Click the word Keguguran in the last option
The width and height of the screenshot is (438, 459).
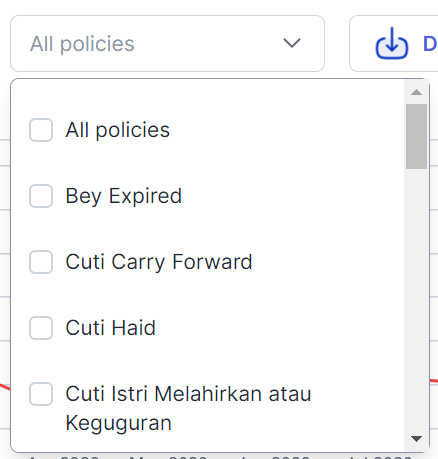(118, 423)
